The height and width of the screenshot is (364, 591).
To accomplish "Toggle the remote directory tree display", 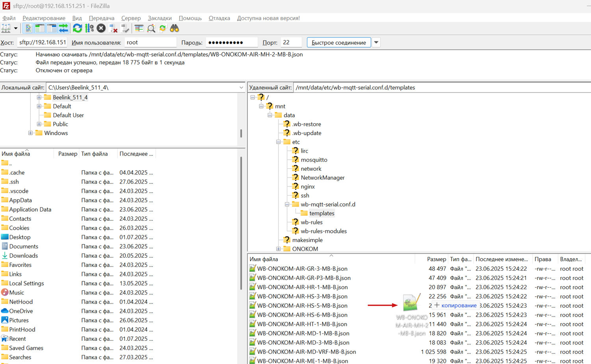I will 52,28.
